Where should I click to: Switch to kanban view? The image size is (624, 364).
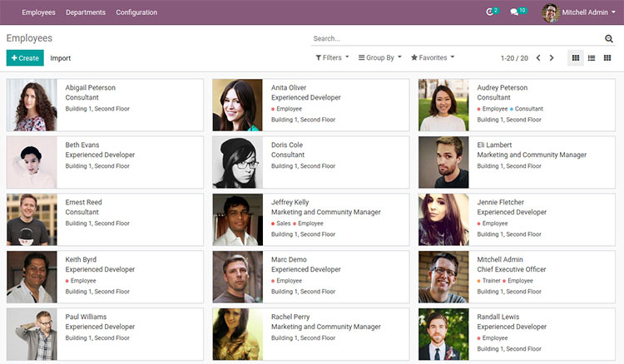tap(576, 58)
